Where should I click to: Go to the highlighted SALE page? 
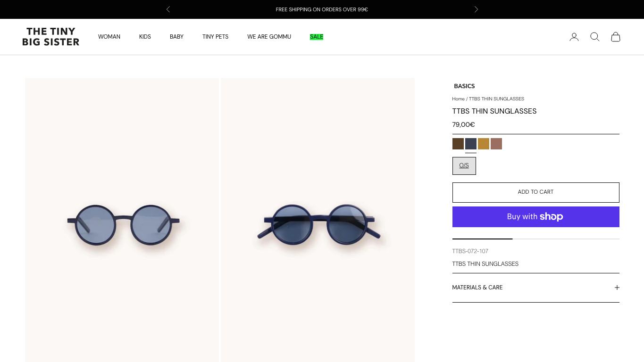click(x=317, y=37)
